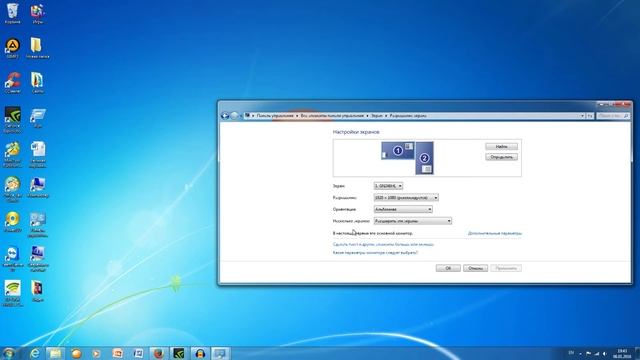
Task: Open the Экран display selection dropdown
Action: pyautogui.click(x=388, y=186)
